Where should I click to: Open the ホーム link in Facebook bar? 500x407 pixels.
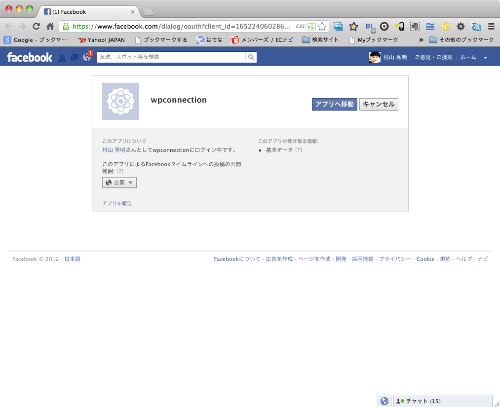point(468,57)
